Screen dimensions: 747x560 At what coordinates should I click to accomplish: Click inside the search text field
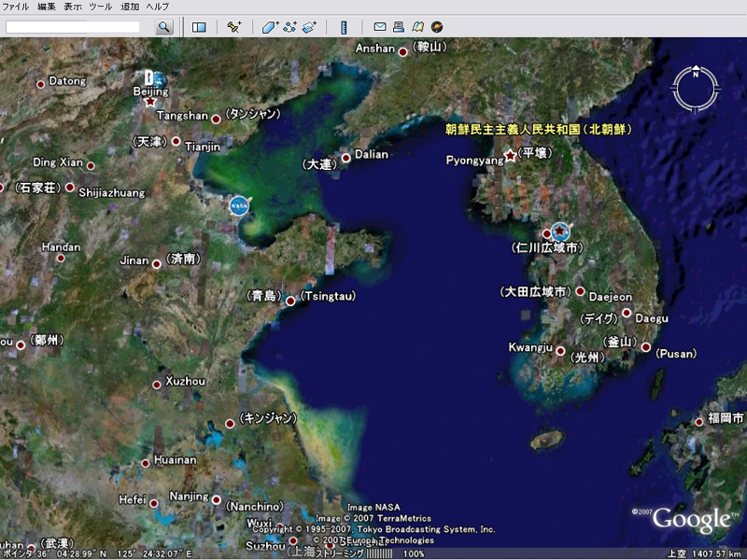(x=75, y=27)
